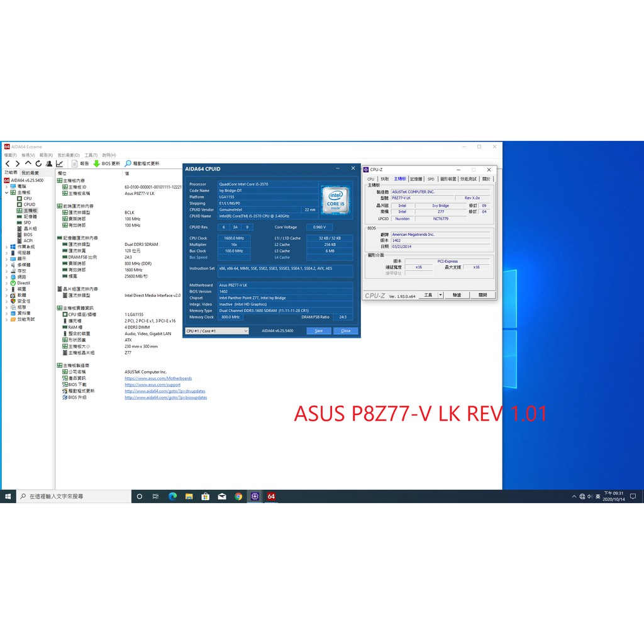Expand the 電腦 tree node
Screen dimensions: 644x644
[7, 186]
